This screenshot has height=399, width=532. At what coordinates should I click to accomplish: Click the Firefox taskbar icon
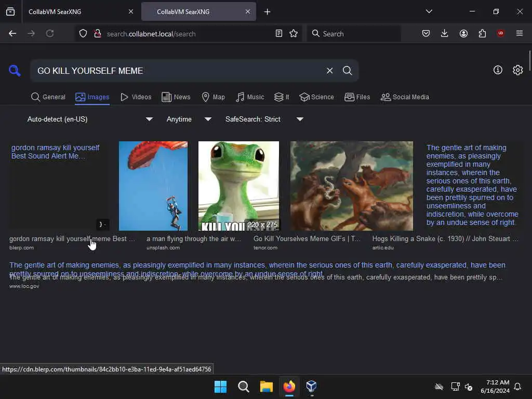(x=289, y=387)
